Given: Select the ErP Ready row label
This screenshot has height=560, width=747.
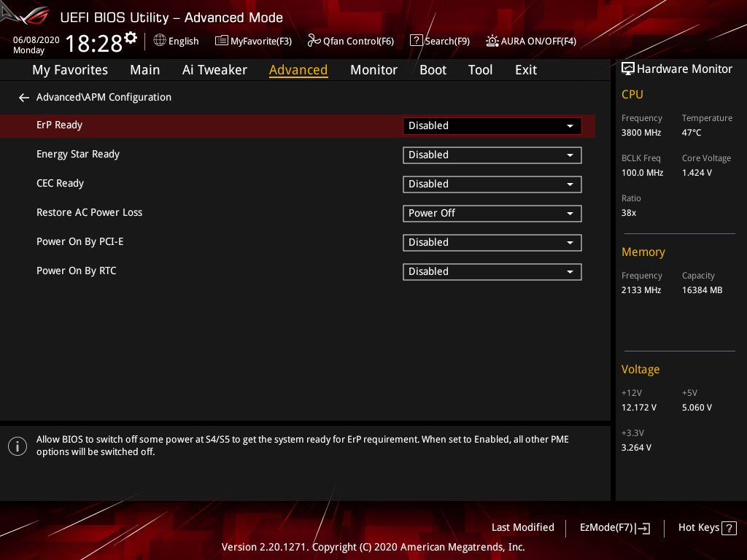Looking at the screenshot, I should click(60, 125).
